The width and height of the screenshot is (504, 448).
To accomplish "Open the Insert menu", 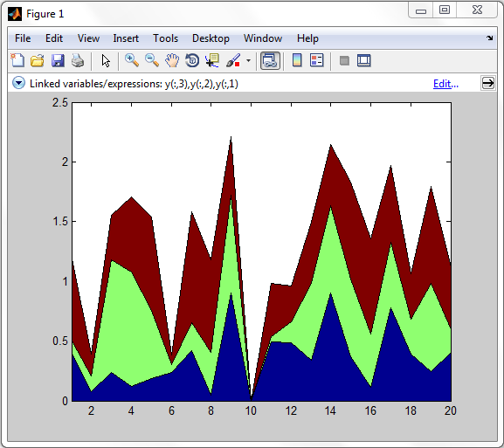I will tap(126, 38).
